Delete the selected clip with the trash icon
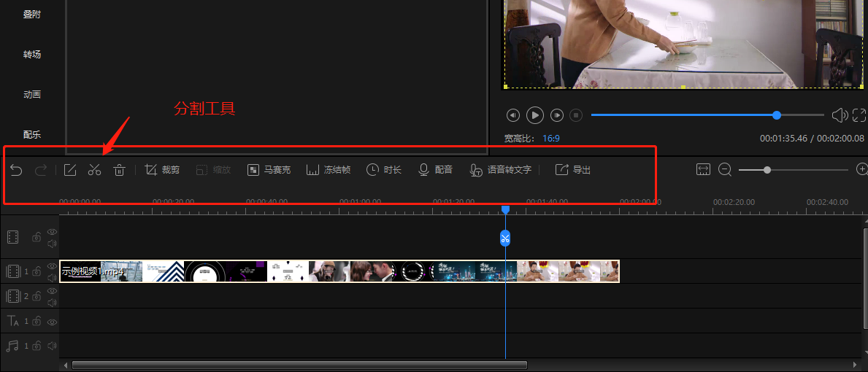 [x=119, y=170]
